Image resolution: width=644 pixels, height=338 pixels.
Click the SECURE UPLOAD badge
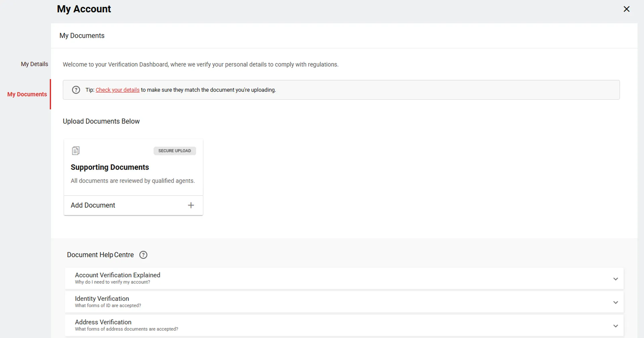click(x=175, y=151)
